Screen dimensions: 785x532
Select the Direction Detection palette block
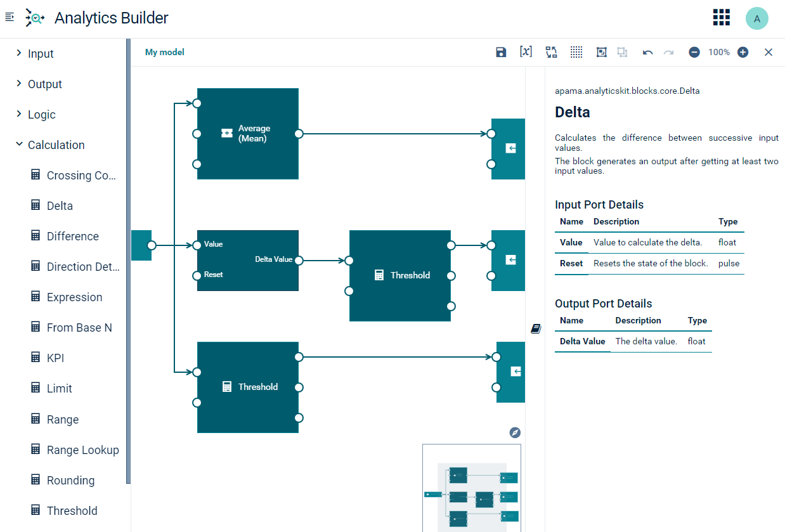[74, 267]
